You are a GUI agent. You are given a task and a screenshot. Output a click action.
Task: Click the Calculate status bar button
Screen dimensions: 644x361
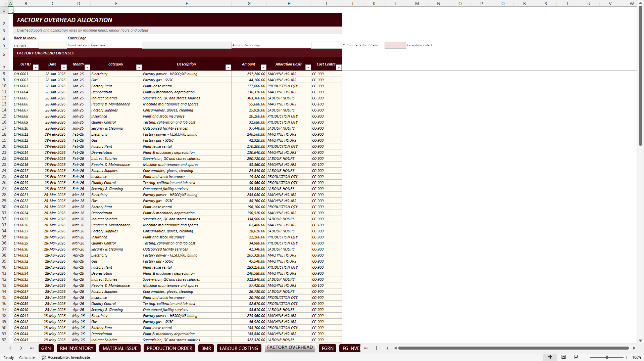coord(27,358)
